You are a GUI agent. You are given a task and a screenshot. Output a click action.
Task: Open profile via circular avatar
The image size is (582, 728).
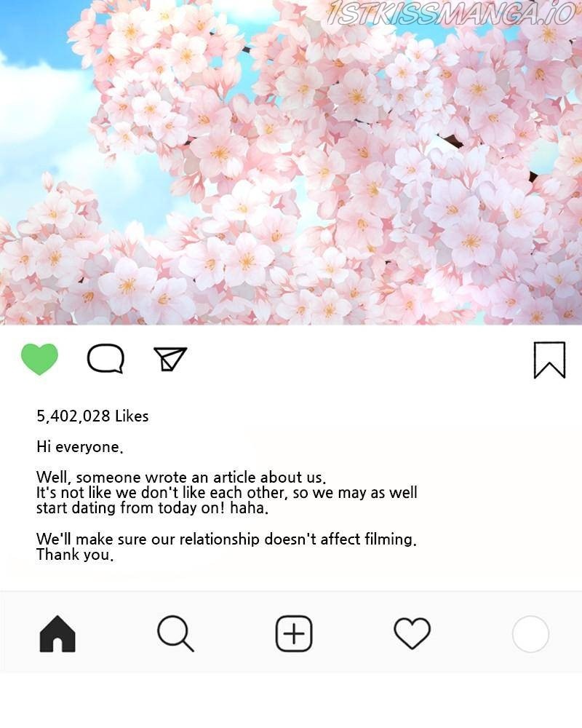tap(530, 634)
